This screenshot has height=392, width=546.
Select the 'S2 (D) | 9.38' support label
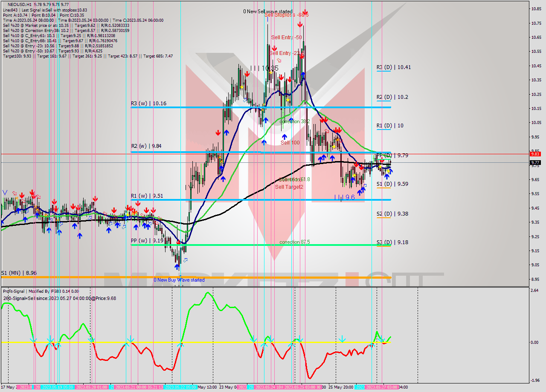click(392, 214)
